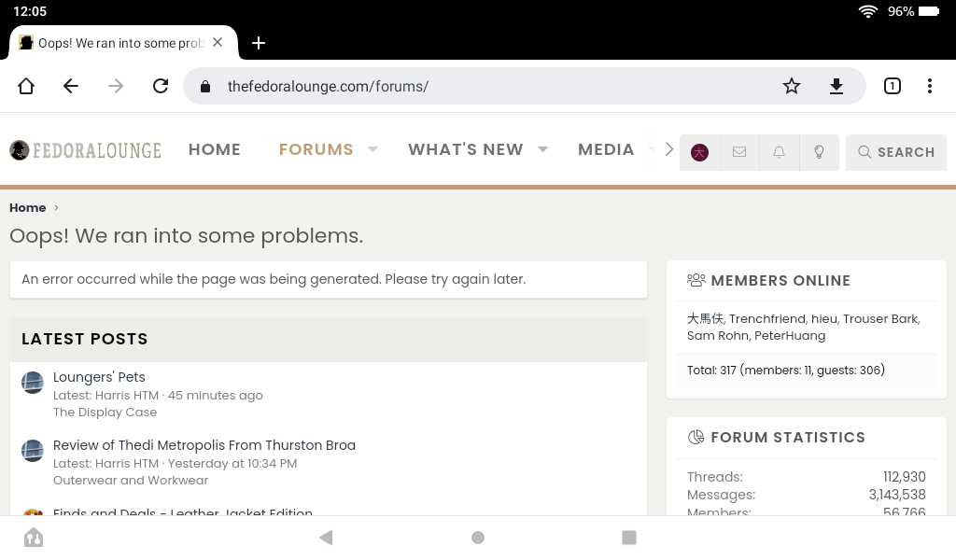Toggle the lightbulb style variation icon
956x560 pixels.
819,152
